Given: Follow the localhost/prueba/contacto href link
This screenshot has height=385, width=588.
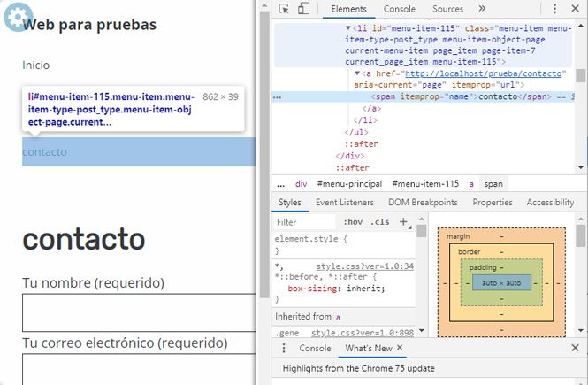Looking at the screenshot, I should click(484, 73).
